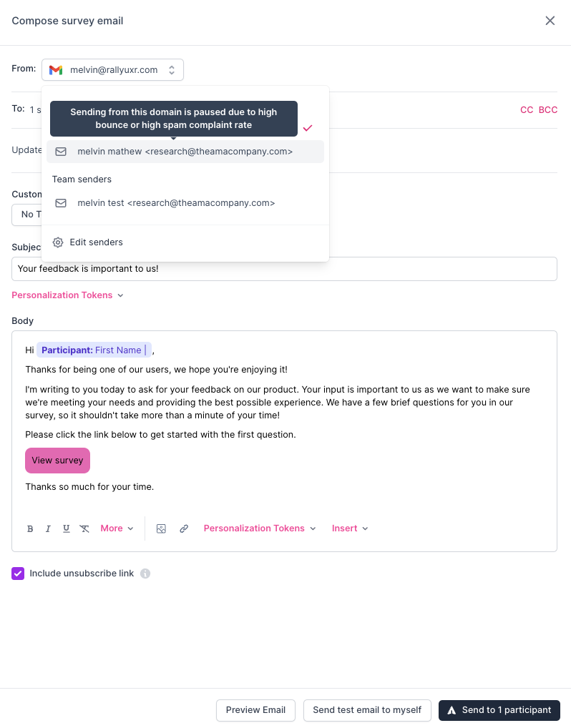Uncheck the Include unsubscribe link checkbox
This screenshot has width=571, height=728.
click(18, 574)
